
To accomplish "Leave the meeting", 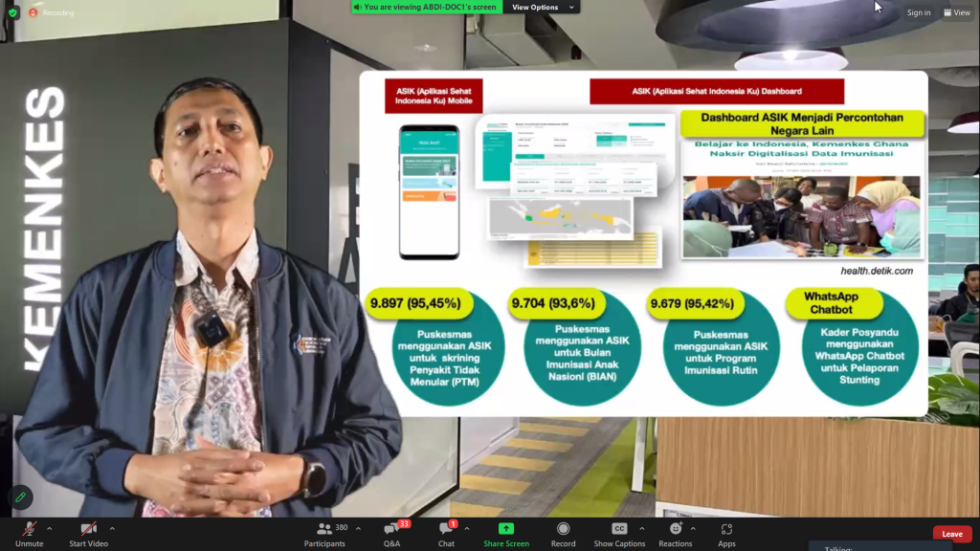I will tap(951, 534).
